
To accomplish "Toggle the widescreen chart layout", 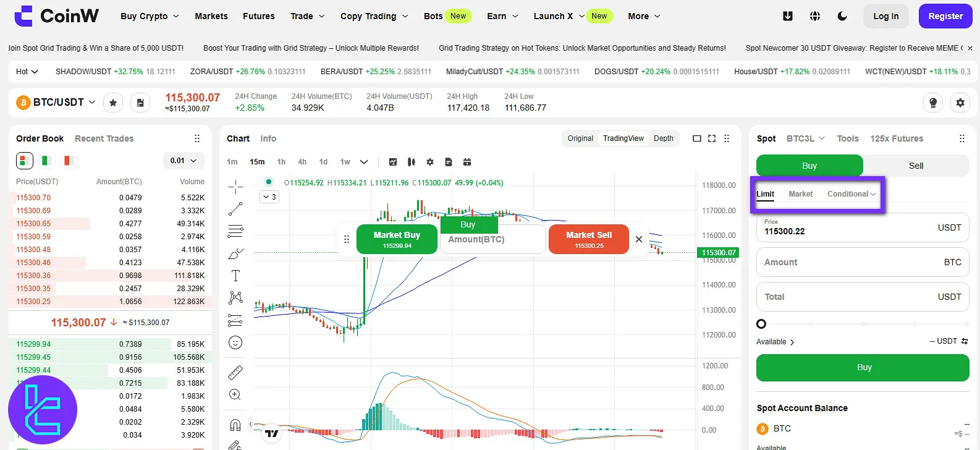I will click(x=697, y=138).
